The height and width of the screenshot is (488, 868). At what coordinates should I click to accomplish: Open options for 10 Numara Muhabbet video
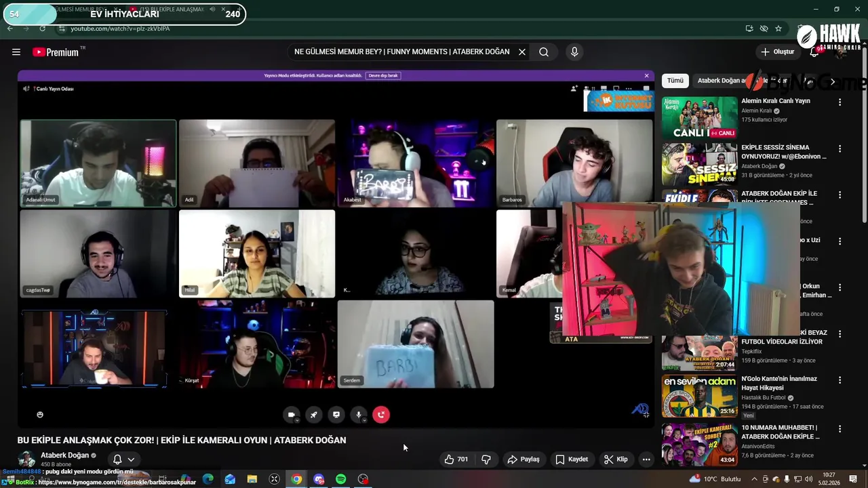coord(840,429)
